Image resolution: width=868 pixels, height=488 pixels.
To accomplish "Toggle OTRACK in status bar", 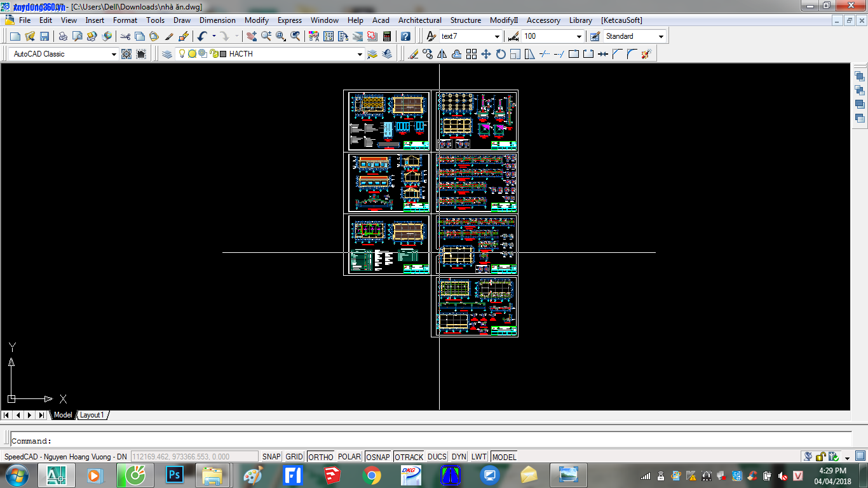I will 409,456.
